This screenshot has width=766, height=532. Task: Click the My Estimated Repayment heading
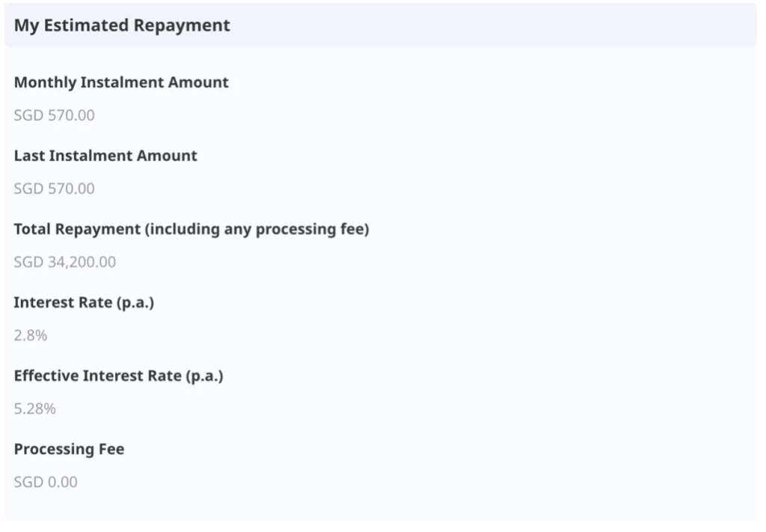coord(122,25)
